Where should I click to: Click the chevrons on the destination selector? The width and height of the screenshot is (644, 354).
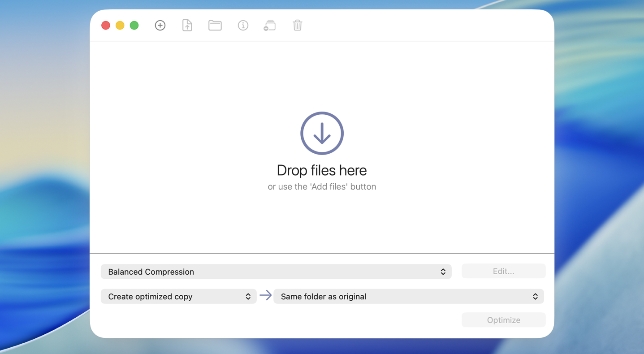pos(535,296)
